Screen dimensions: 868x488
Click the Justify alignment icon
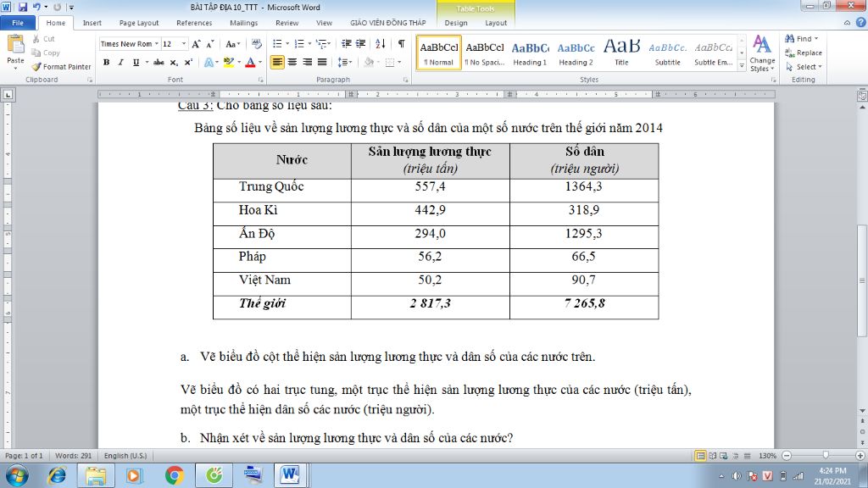pos(322,63)
